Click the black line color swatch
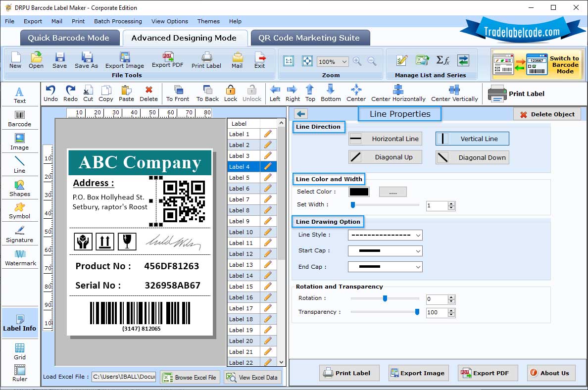Screen dimensions: 588x390 tap(359, 192)
